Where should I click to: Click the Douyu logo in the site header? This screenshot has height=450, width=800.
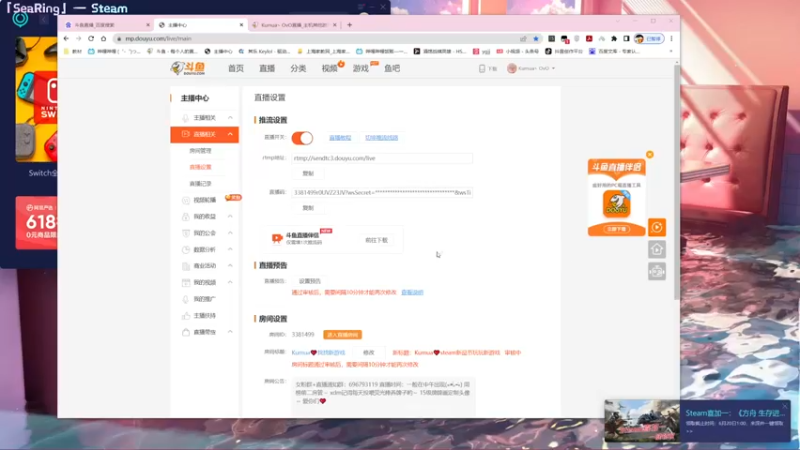(188, 68)
